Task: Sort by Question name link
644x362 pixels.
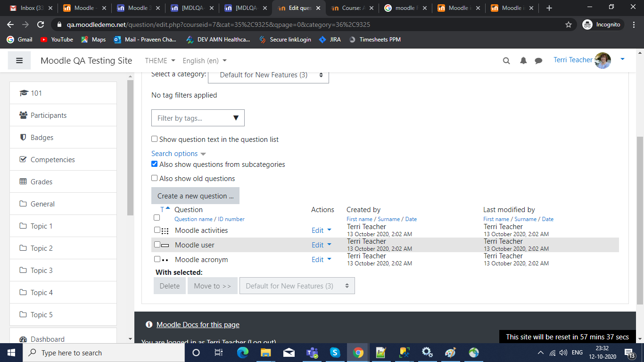Action: (x=193, y=219)
